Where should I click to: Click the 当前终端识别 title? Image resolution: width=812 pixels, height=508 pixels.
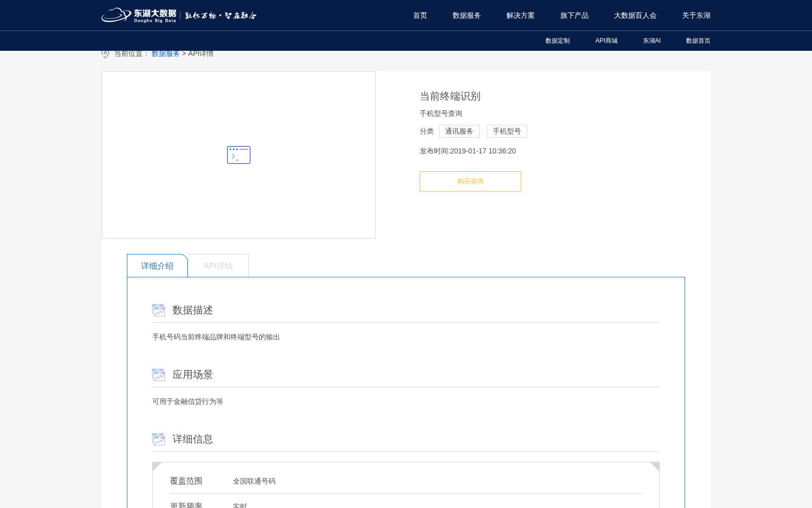point(450,96)
